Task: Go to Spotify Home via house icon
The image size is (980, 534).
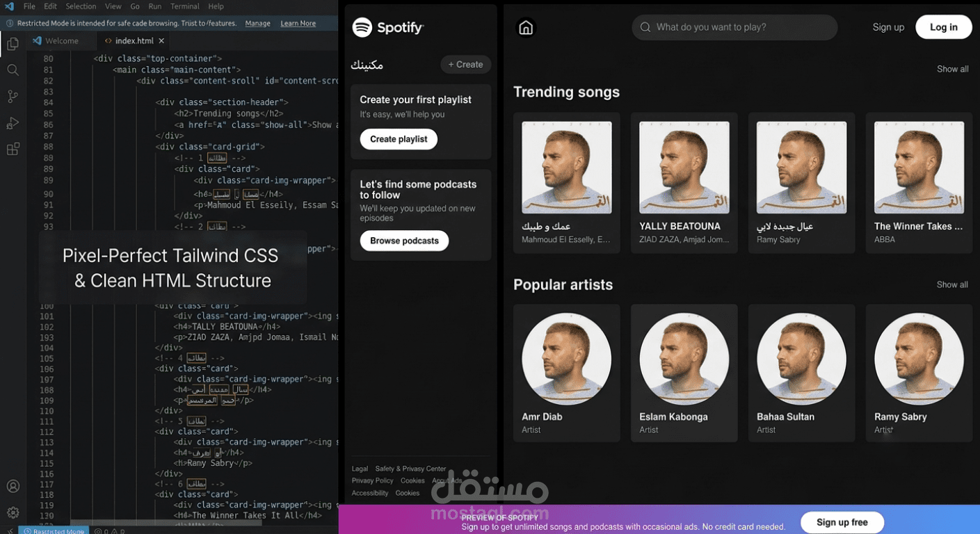Action: tap(526, 28)
